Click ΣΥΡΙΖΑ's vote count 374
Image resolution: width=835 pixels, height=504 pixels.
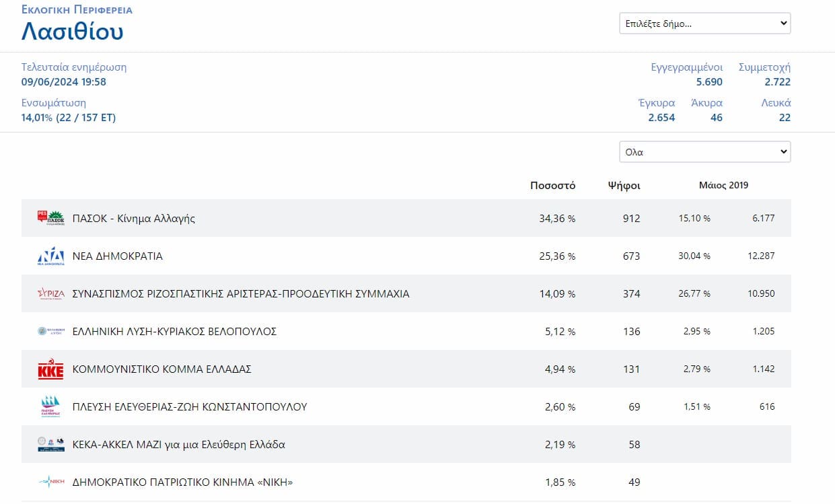(632, 294)
